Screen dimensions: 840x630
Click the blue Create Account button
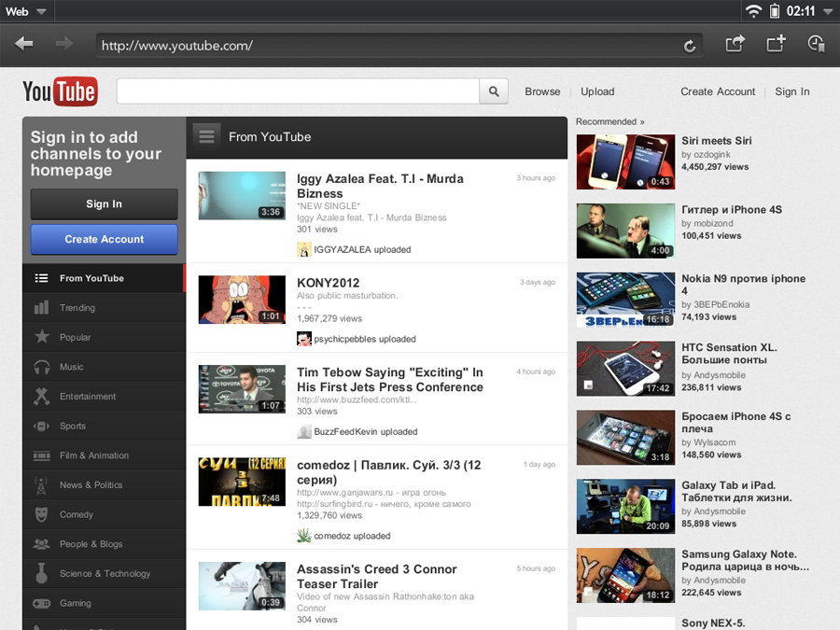click(x=104, y=240)
